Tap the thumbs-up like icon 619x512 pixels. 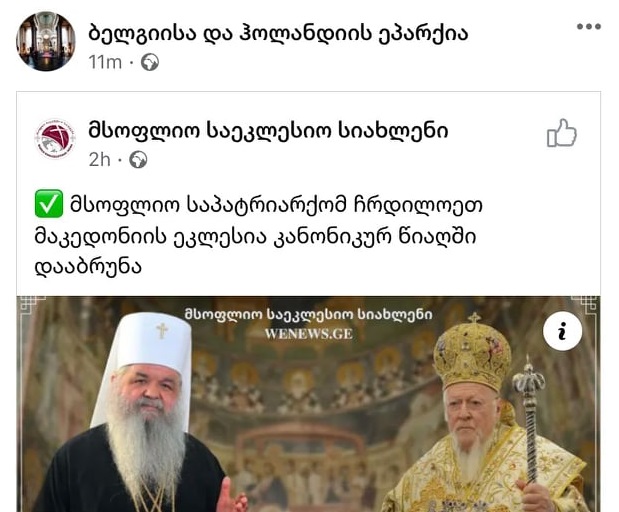[x=562, y=133]
